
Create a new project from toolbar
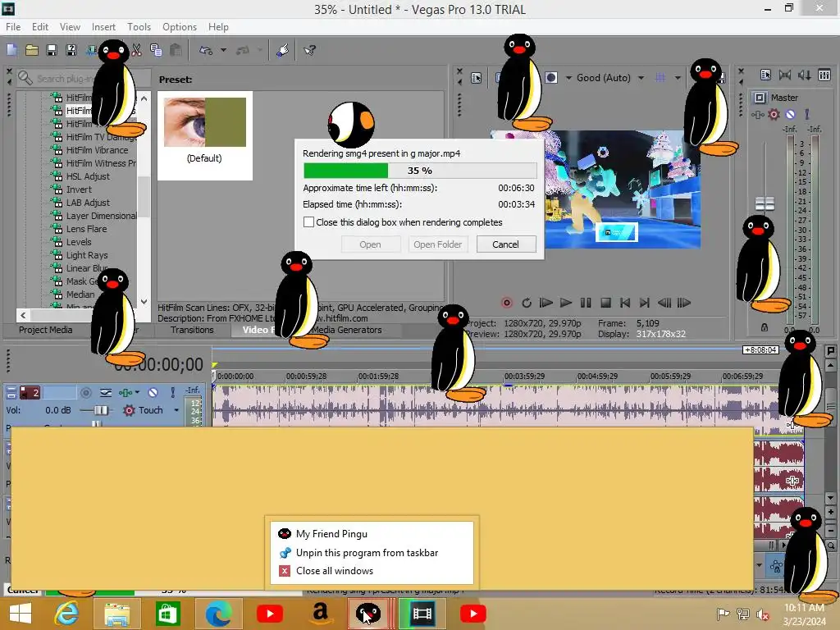tap(11, 50)
